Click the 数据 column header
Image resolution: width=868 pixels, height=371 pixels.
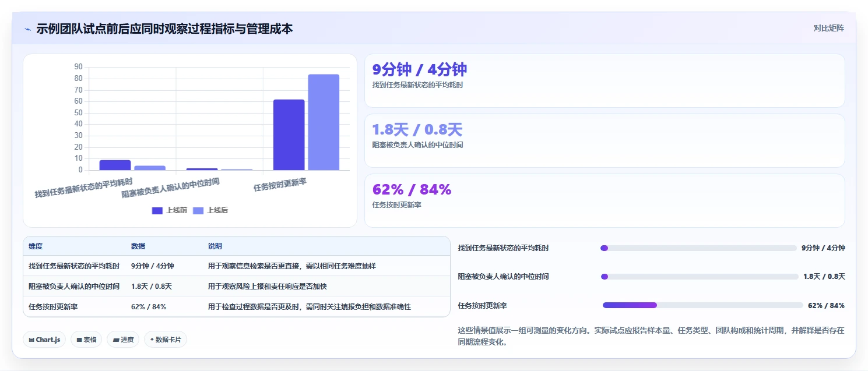[138, 246]
